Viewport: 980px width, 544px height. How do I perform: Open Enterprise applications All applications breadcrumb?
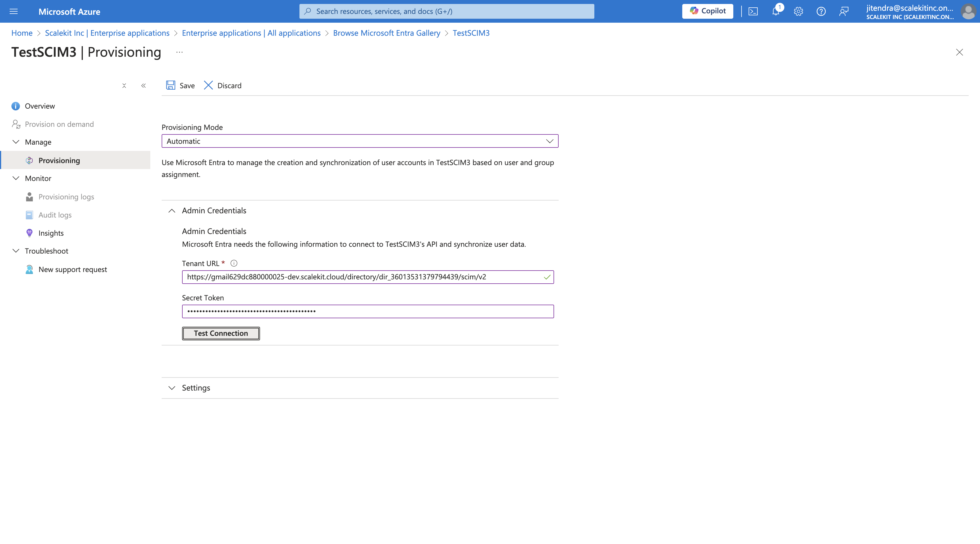coord(251,33)
